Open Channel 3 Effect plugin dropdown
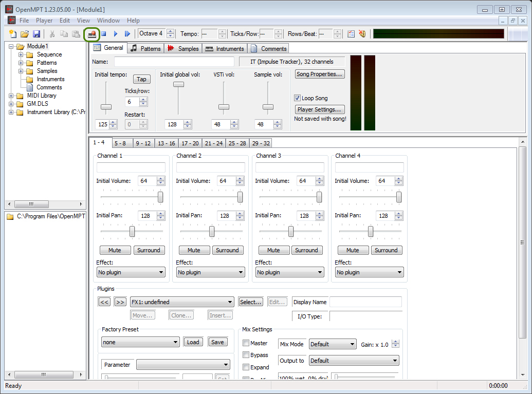 pos(290,272)
